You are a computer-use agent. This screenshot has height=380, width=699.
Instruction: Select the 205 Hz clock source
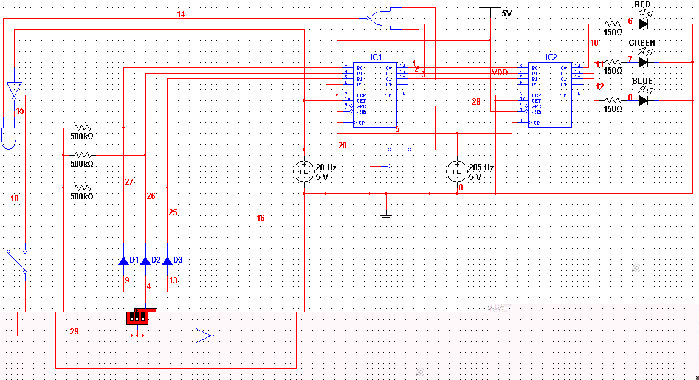coord(457,171)
